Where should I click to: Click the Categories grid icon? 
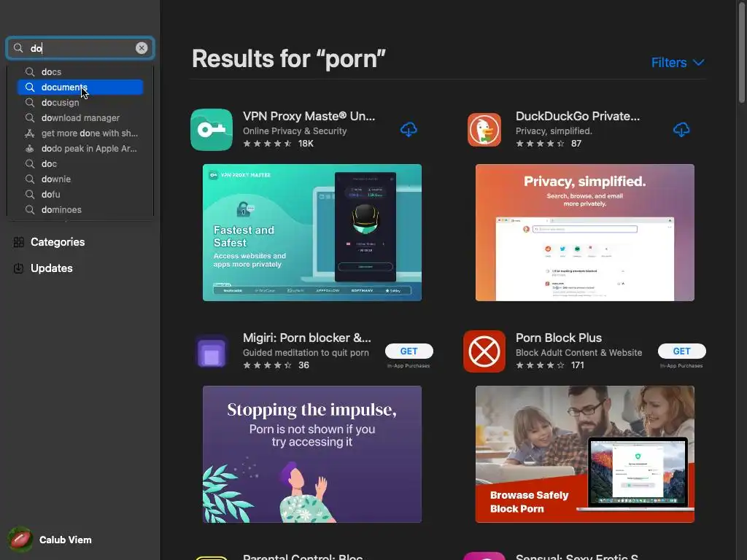click(18, 242)
